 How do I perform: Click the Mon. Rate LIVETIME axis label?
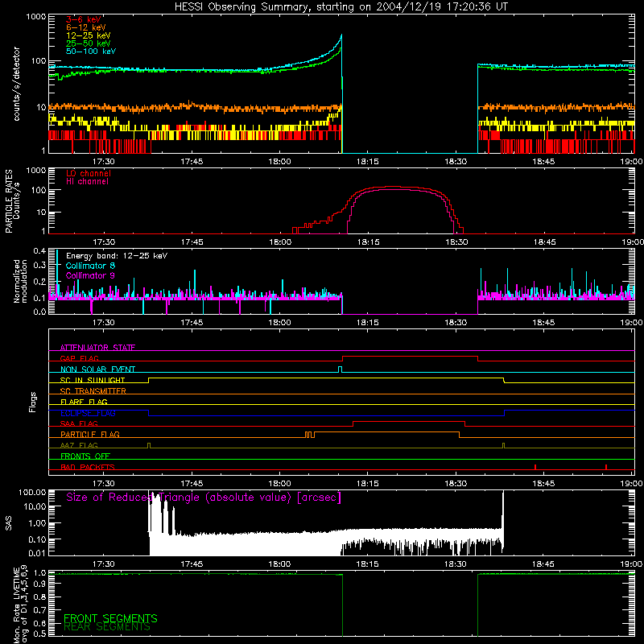pyautogui.click(x=20, y=605)
